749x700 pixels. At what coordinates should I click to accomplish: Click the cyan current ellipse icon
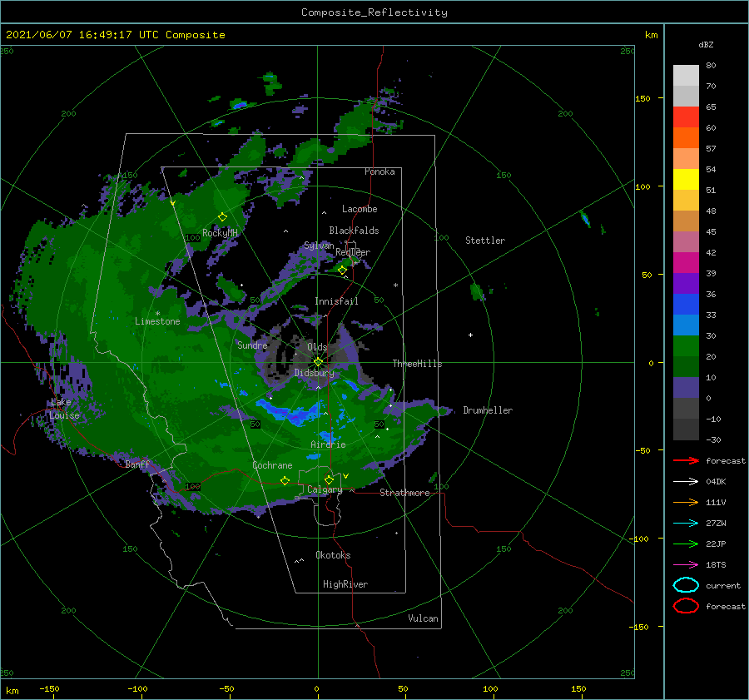(x=686, y=585)
